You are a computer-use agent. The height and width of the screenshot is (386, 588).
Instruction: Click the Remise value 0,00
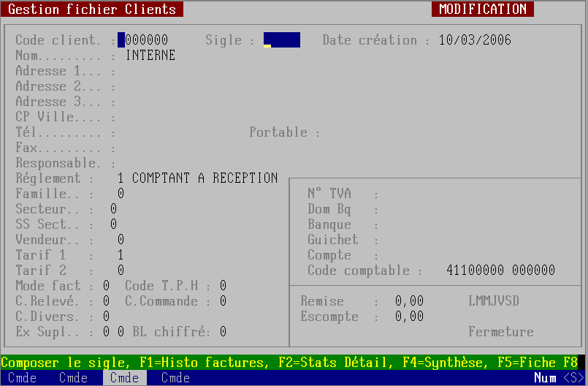coord(409,301)
